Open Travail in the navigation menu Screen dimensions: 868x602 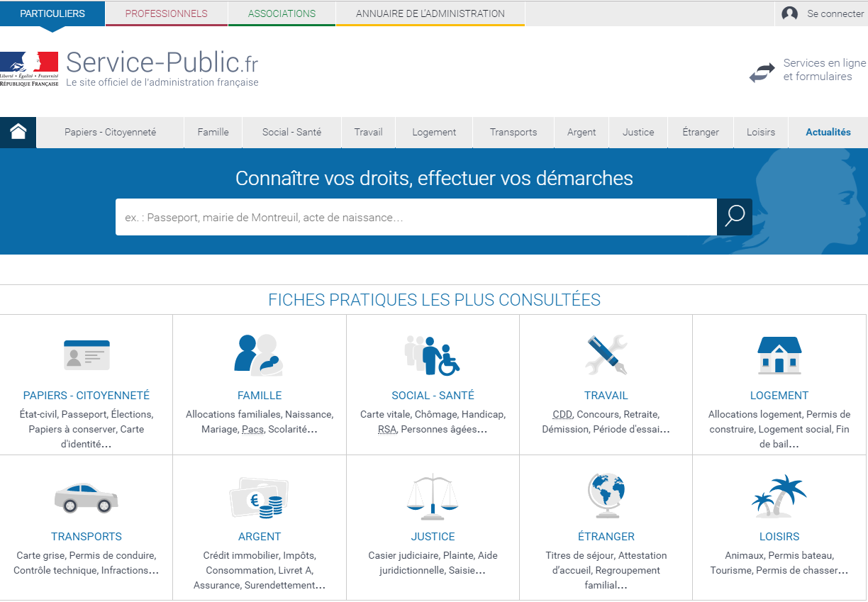click(x=368, y=132)
